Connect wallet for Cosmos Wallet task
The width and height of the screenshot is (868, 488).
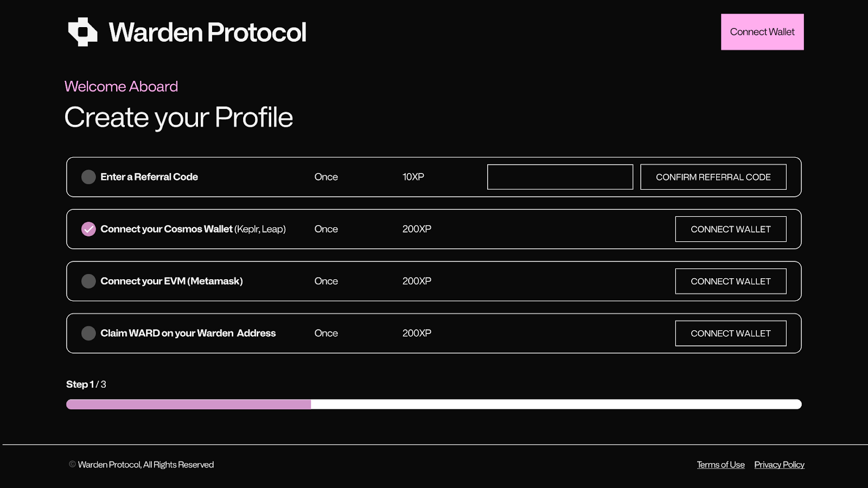coord(730,229)
